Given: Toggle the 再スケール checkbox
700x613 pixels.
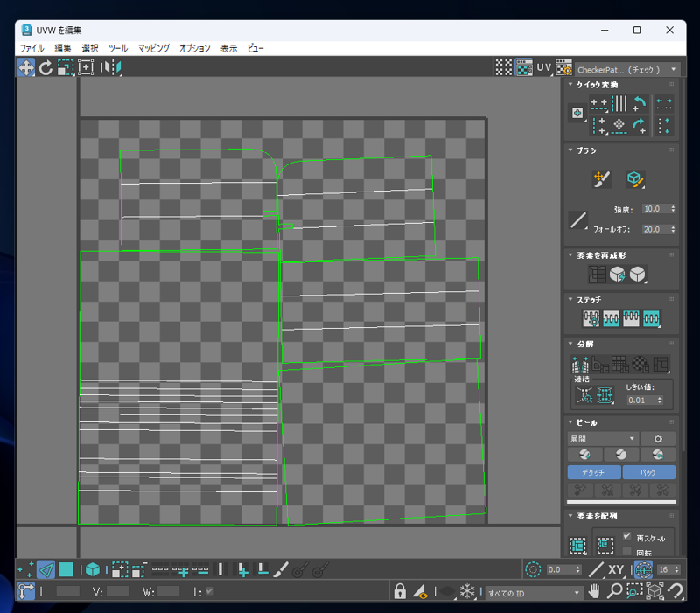Looking at the screenshot, I should (x=627, y=536).
